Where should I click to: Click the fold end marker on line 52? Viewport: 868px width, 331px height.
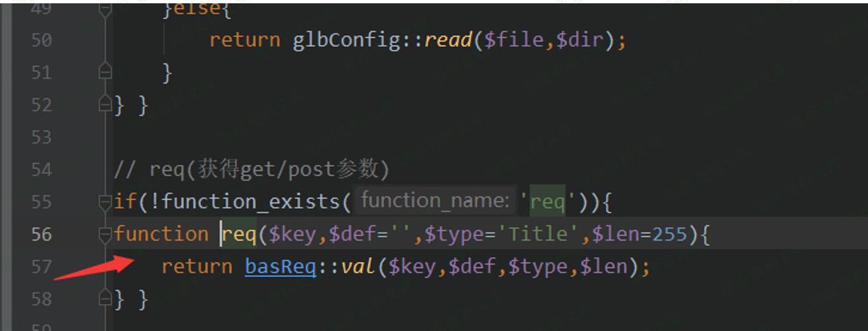coord(105,105)
